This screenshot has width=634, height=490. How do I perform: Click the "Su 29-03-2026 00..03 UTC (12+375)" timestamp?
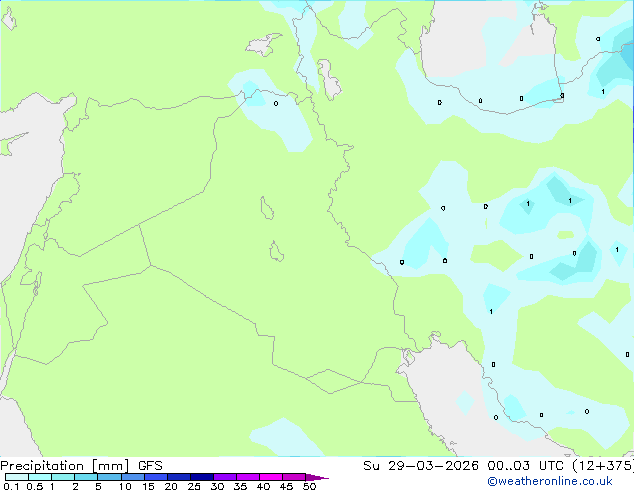[498, 466]
